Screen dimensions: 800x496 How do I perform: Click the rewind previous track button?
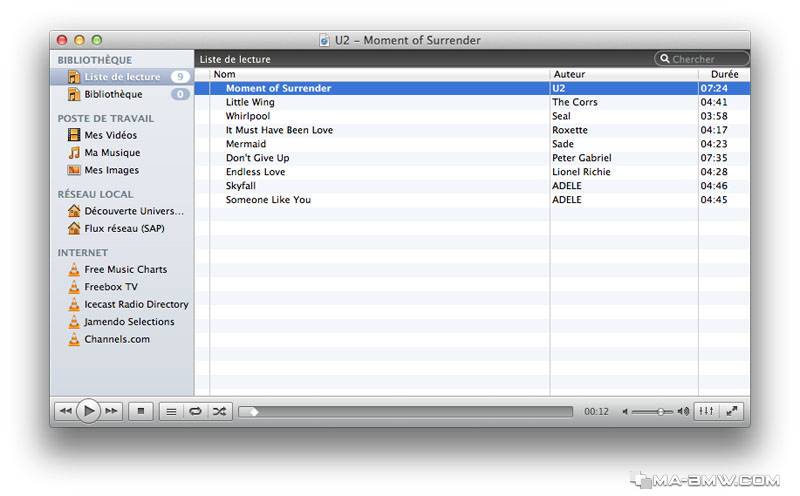65,411
